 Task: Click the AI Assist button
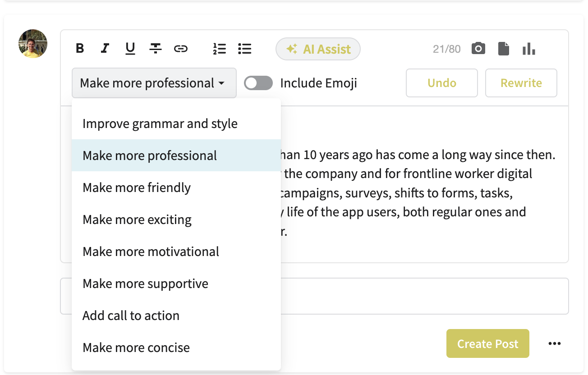318,49
